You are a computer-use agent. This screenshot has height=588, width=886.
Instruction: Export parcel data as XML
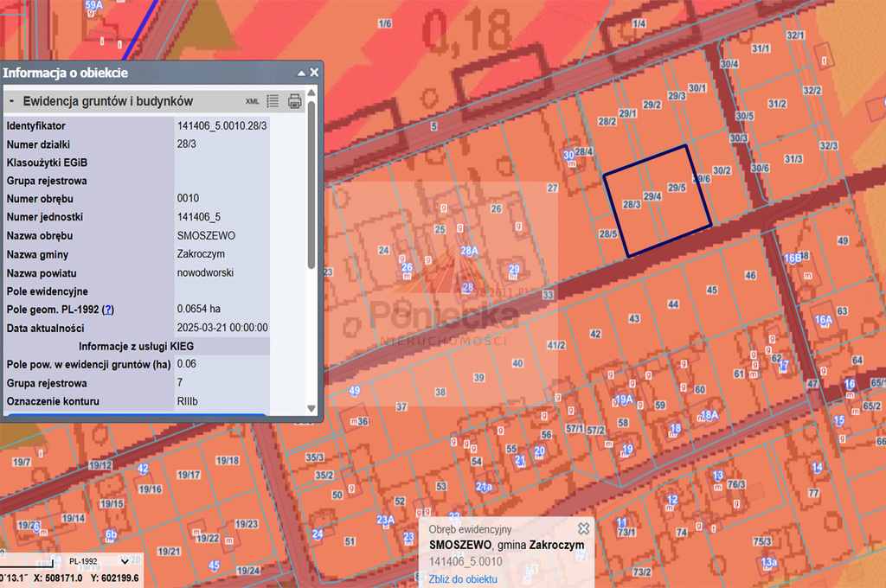(x=253, y=101)
